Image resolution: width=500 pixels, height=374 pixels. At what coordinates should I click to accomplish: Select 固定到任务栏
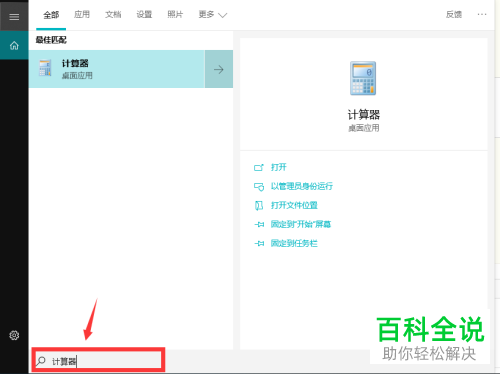pos(294,243)
